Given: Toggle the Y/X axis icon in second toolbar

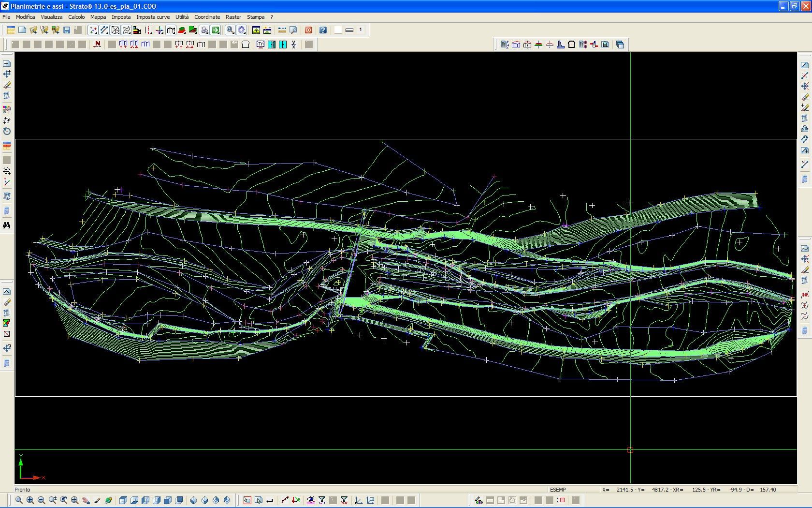Looking at the screenshot, I should (x=293, y=45).
